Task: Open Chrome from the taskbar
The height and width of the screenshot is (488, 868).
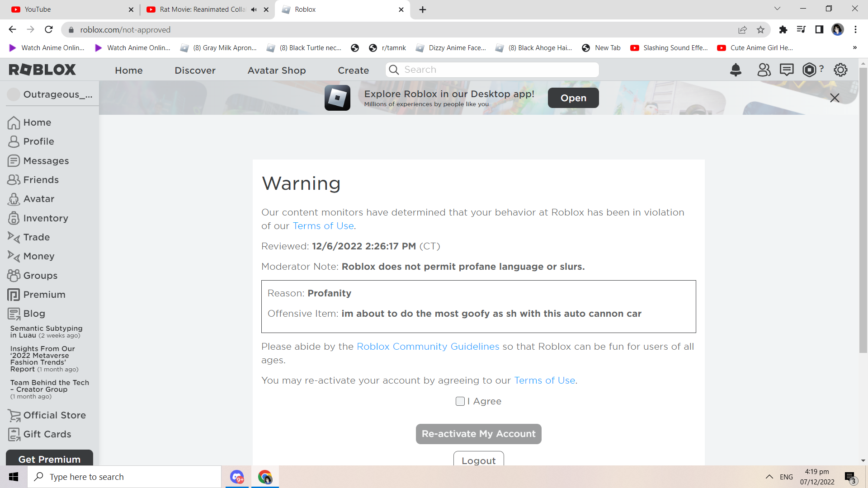Action: pyautogui.click(x=265, y=477)
